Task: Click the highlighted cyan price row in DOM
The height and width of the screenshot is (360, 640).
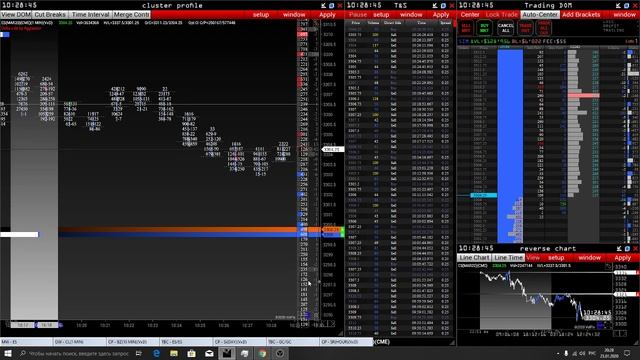Action: [483, 196]
